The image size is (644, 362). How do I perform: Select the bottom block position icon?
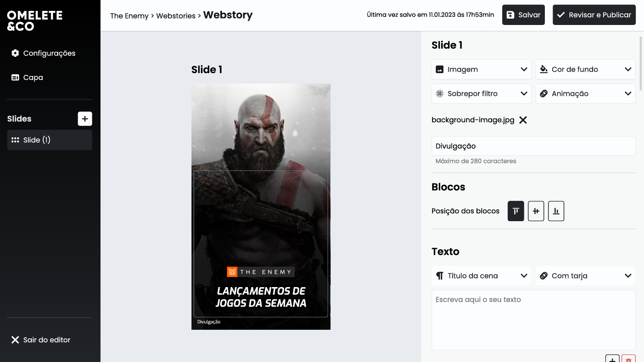point(556,211)
